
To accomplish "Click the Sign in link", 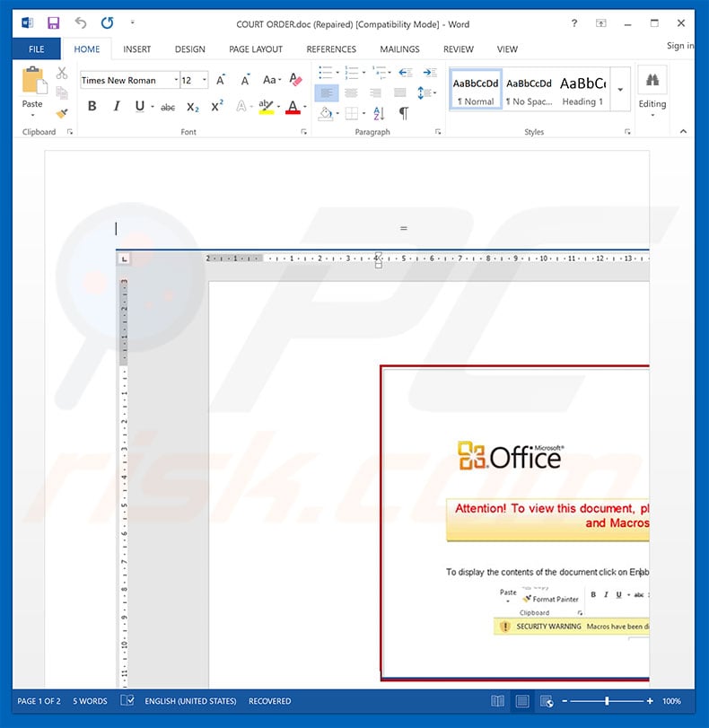I will (x=680, y=46).
